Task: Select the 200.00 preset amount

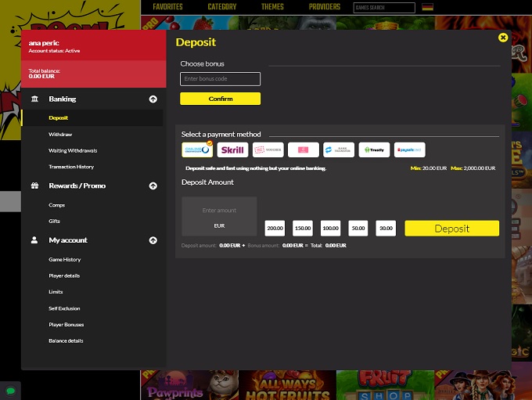Action: coord(275,229)
